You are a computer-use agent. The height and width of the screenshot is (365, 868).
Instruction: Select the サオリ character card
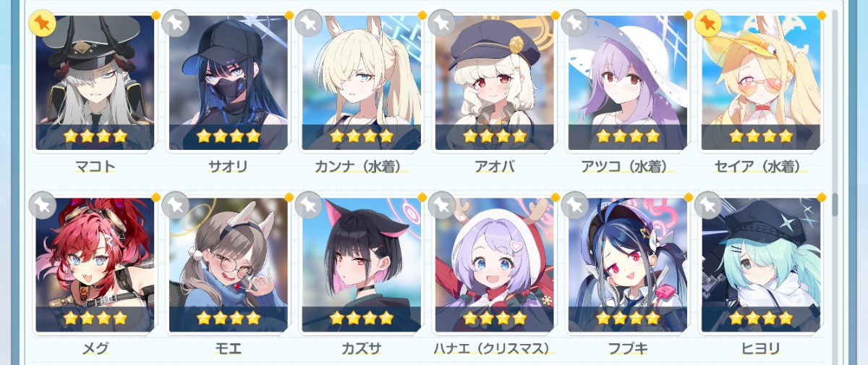[228, 83]
